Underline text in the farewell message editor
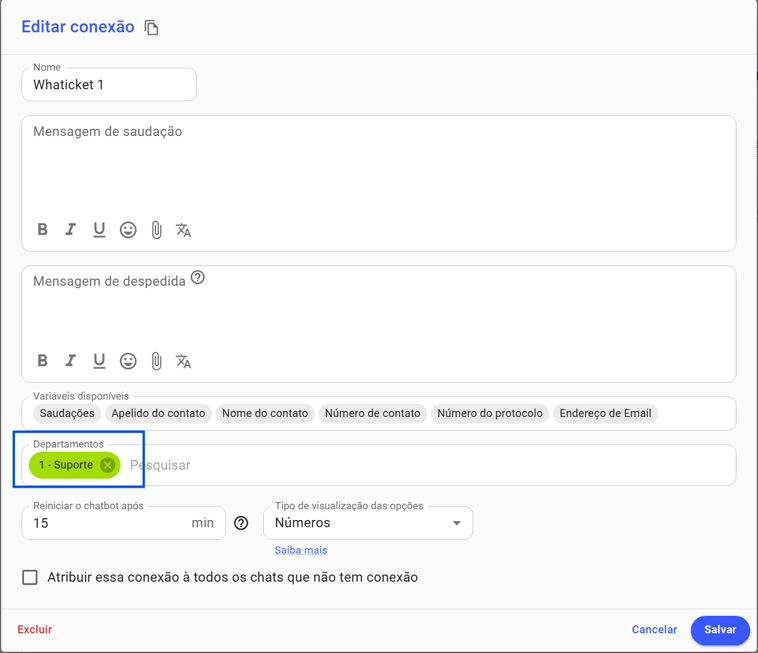 coord(99,361)
